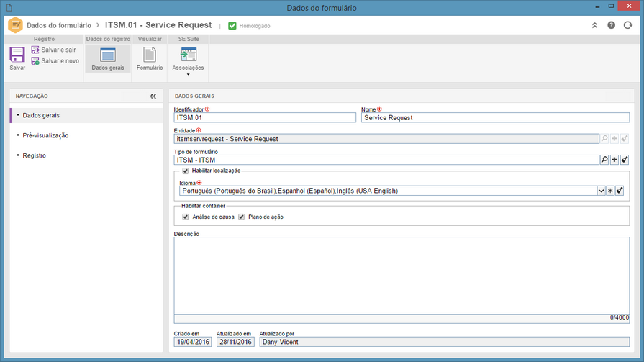Click ITSM.01 - Service Request title
The height and width of the screenshot is (362, 644).
point(158,25)
